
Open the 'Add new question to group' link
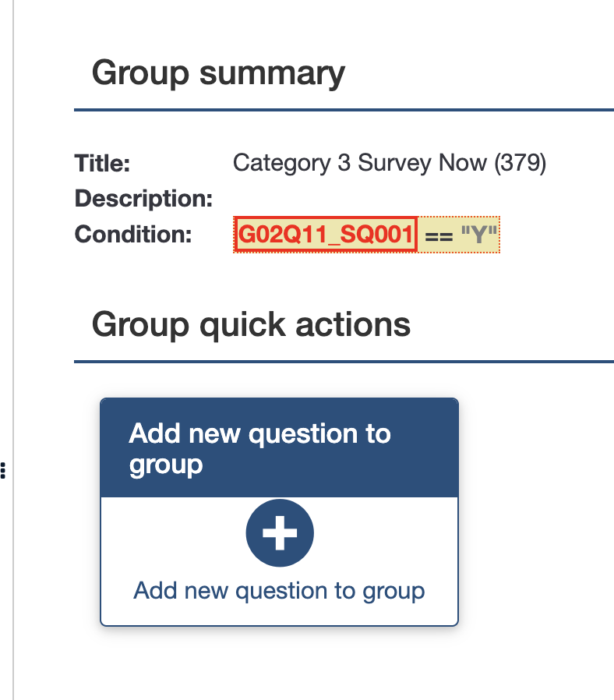pyautogui.click(x=279, y=590)
